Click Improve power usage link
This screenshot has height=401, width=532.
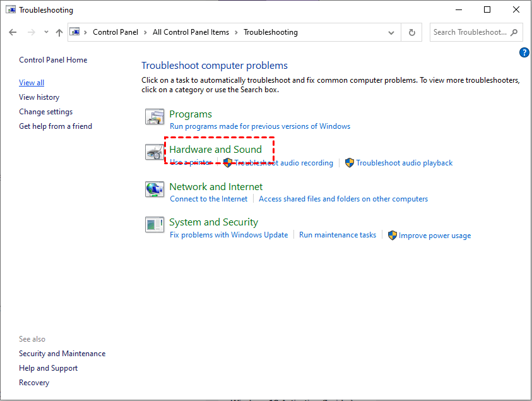[434, 236]
